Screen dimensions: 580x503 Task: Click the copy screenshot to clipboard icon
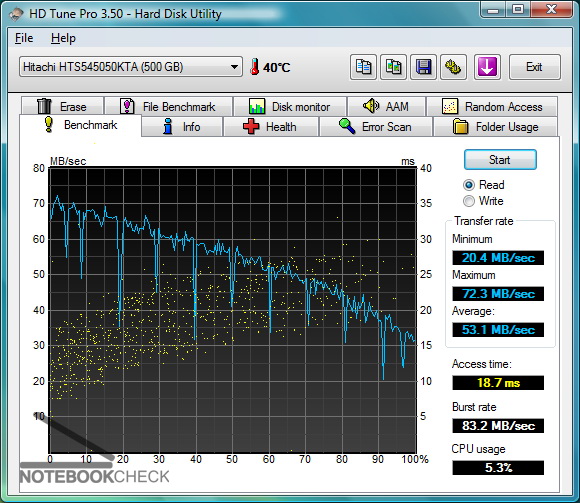click(x=393, y=67)
